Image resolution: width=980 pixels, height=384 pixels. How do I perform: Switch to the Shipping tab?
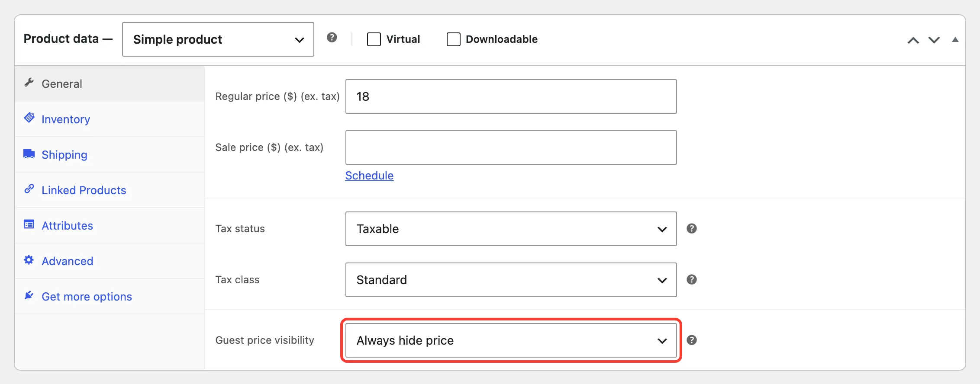tap(110, 155)
